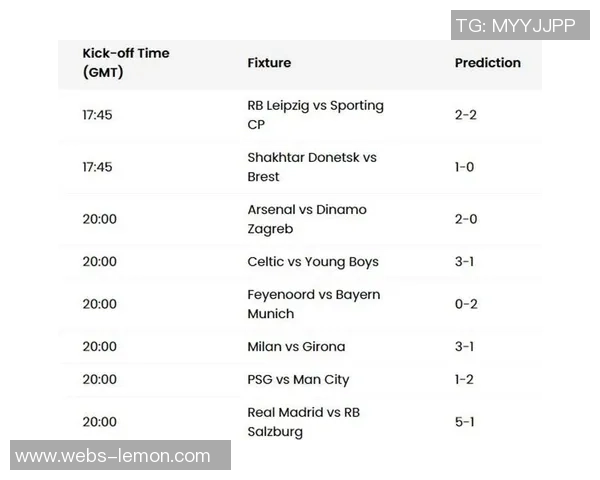Screen dimensions: 600x480
Task: Click the 0-2 prediction for Feyenoord match
Action: [465, 304]
